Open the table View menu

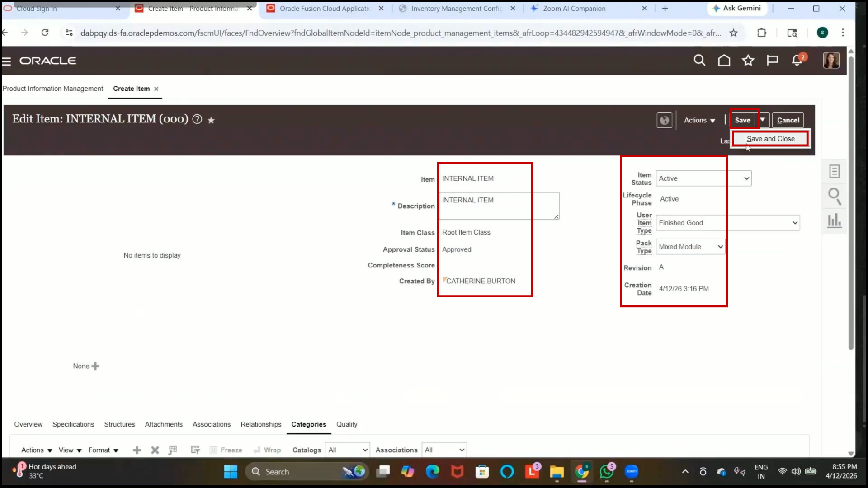click(70, 450)
